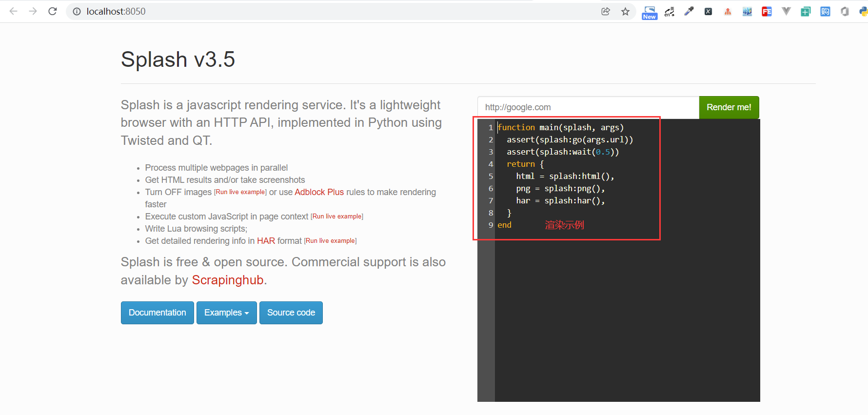Click code line 'assert(splash:wait(0.5))'

[563, 152]
